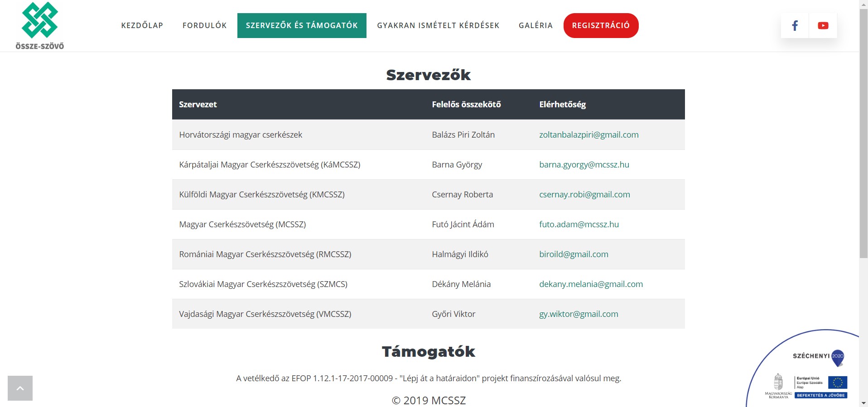Image resolution: width=868 pixels, height=407 pixels.
Task: Email zoltanbalazpiri@gmail.com link
Action: (588, 134)
